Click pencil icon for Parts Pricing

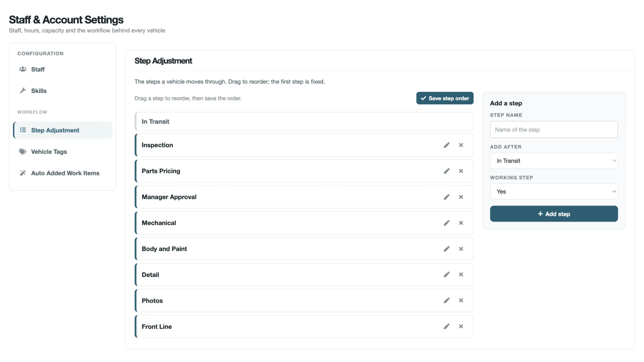[x=447, y=171]
